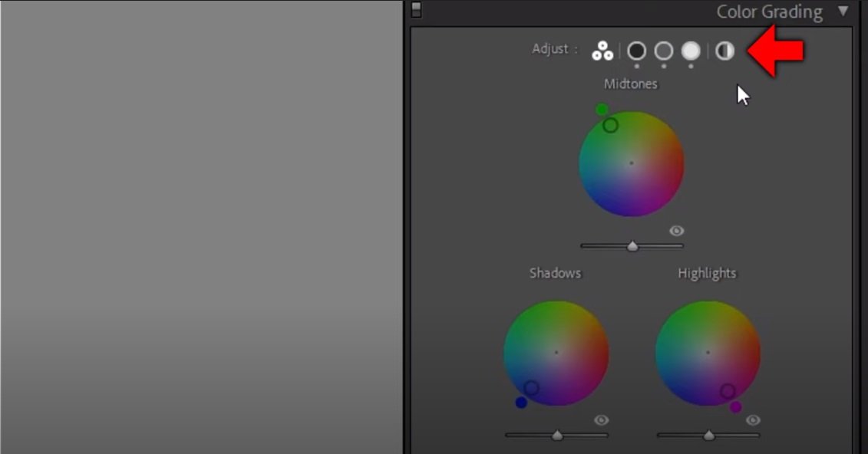Click the center of the Shadows color wheel
The height and width of the screenshot is (454, 868).
[556, 353]
